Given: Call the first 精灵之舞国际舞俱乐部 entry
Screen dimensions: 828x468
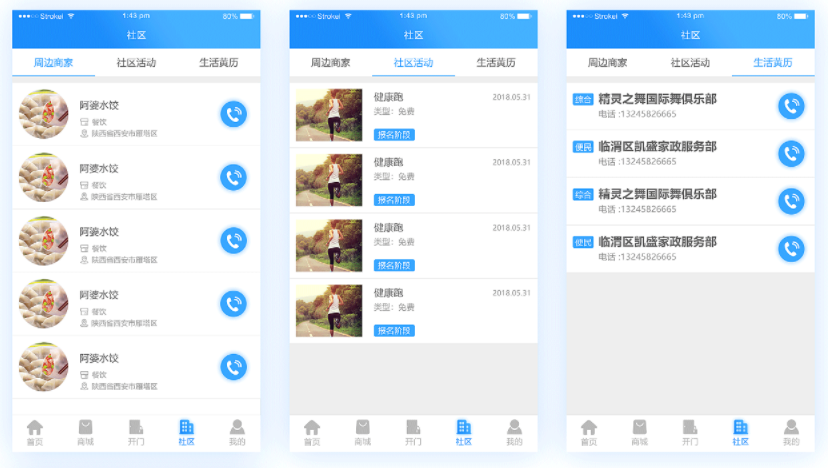Looking at the screenshot, I should [x=791, y=106].
